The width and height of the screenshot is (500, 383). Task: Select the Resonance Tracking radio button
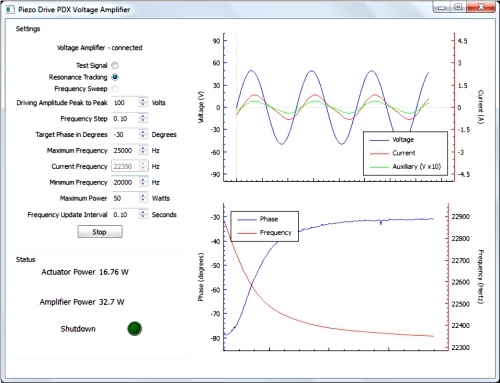tap(115, 77)
